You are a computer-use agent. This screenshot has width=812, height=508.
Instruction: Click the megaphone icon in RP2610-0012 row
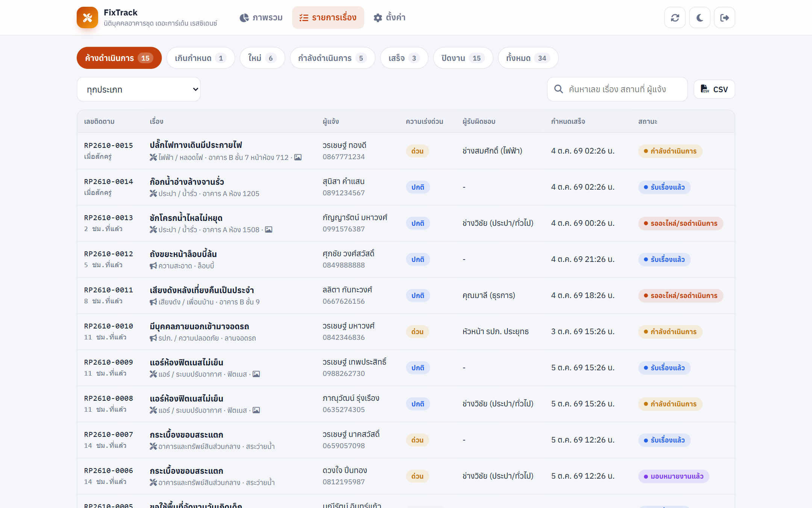click(153, 266)
